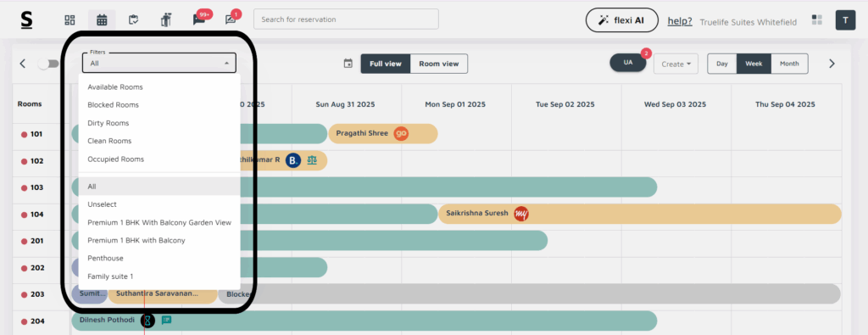Viewport: 868px width, 335px height.
Task: Open Suthantira Saravanan reservation
Action: click(163, 294)
